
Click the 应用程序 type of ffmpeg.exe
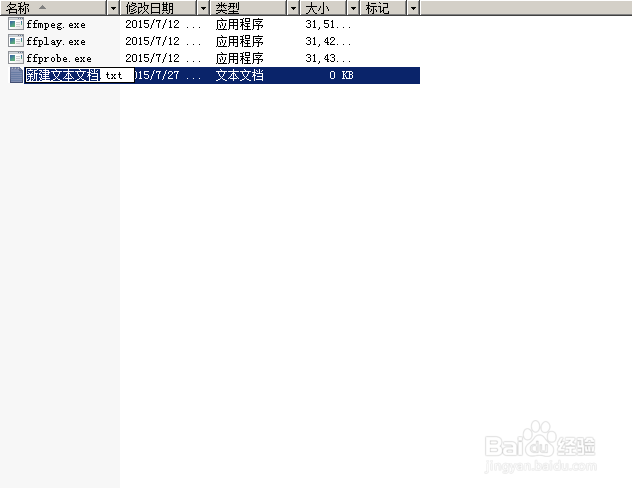pos(239,24)
